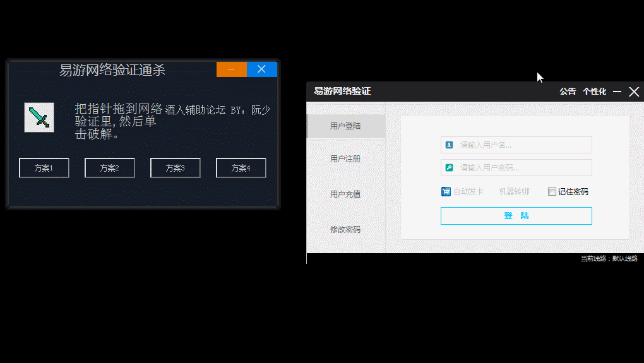Minimize the 易游网络验证通杀 window with orange button
644x363 pixels.
pos(232,69)
